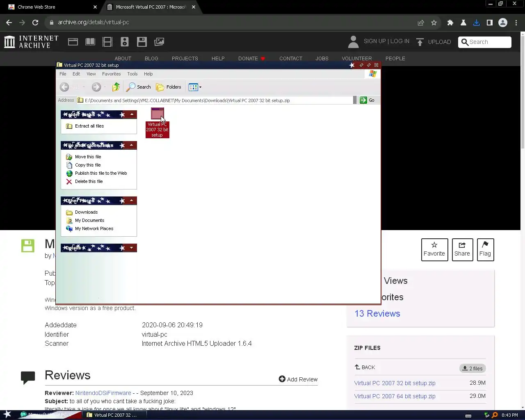
Task: Open the Chrome profile avatar
Action: coord(503,23)
